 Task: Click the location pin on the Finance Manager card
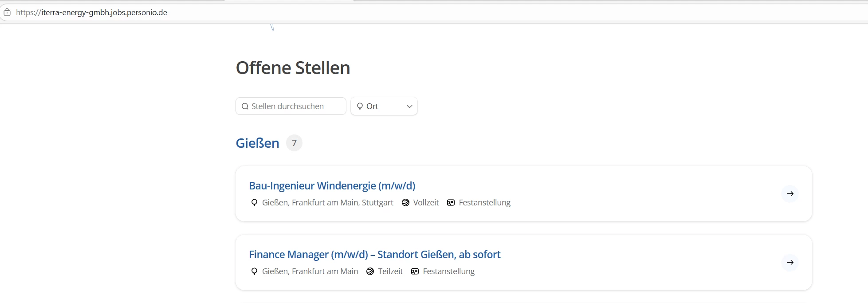click(254, 272)
